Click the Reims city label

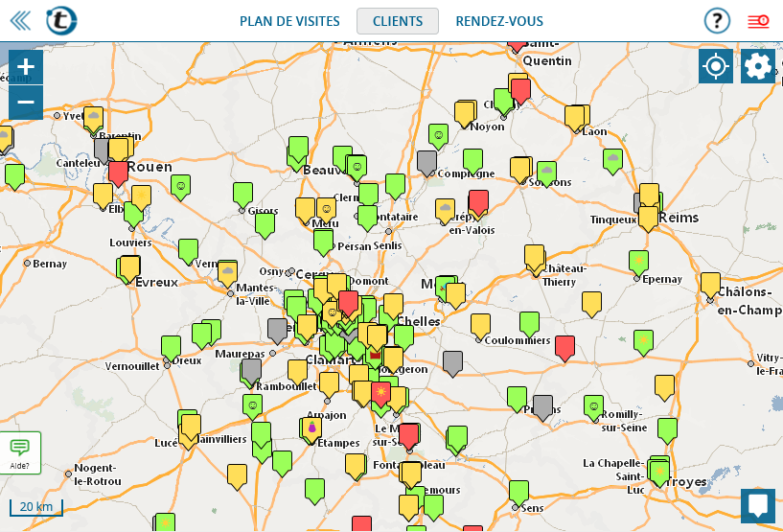pos(679,218)
